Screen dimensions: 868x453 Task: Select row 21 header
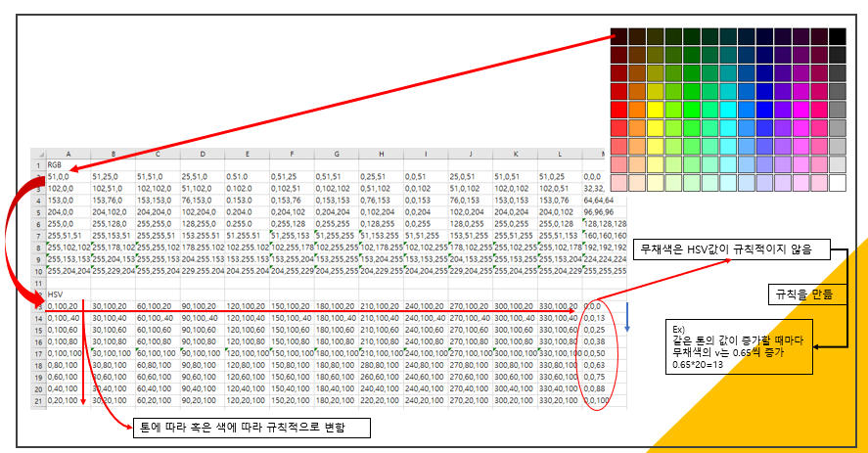tap(38, 400)
